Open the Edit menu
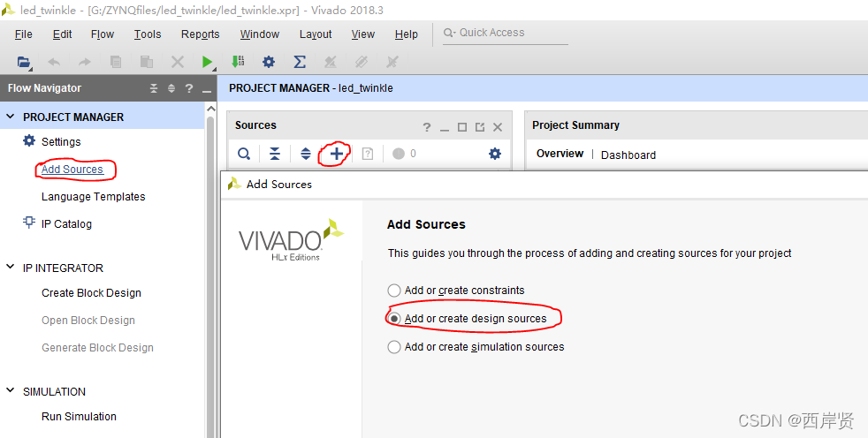The image size is (868, 438). pyautogui.click(x=63, y=34)
